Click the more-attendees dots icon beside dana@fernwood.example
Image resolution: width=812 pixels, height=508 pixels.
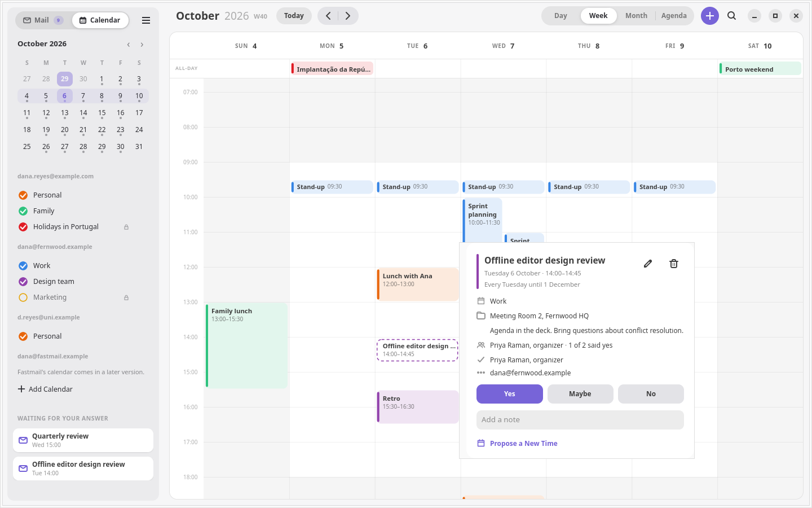coord(481,373)
